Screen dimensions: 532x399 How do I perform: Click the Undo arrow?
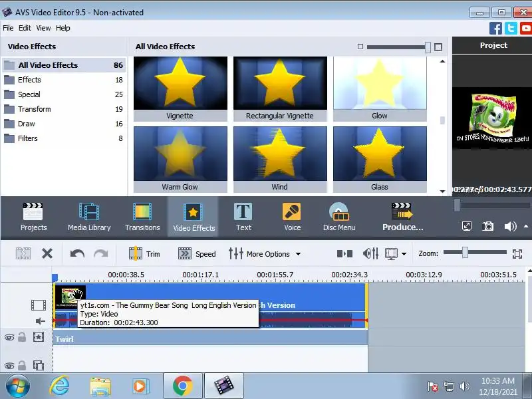[x=77, y=253]
